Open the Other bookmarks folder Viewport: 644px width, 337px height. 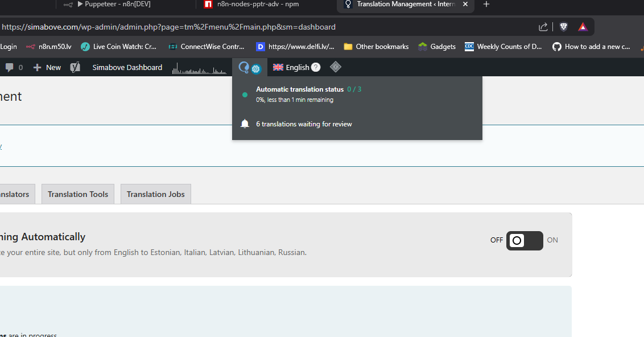click(x=376, y=47)
